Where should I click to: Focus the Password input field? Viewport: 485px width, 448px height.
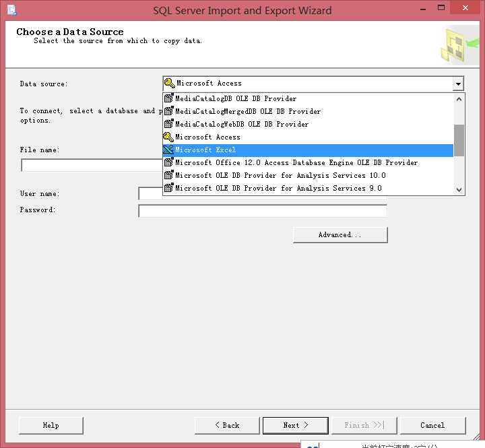pos(263,211)
